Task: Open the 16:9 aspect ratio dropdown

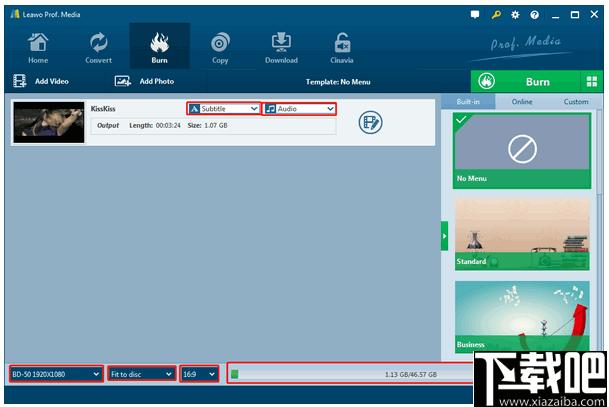Action: coord(199,374)
